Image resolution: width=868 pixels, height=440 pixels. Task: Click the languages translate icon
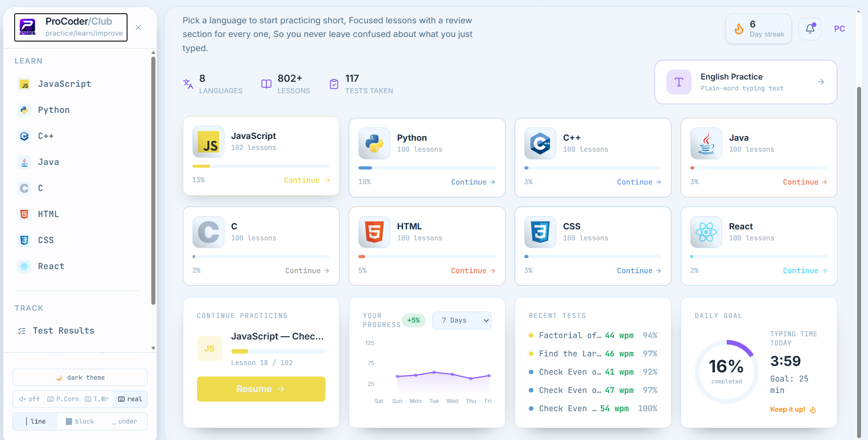tap(188, 84)
